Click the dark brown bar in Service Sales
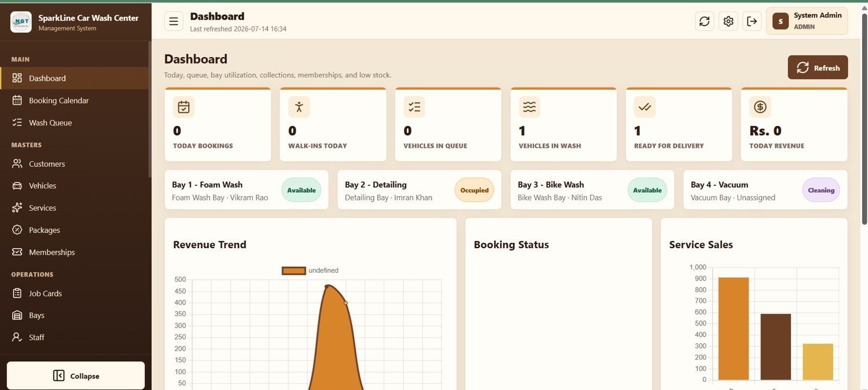The width and height of the screenshot is (868, 390). pos(775,347)
